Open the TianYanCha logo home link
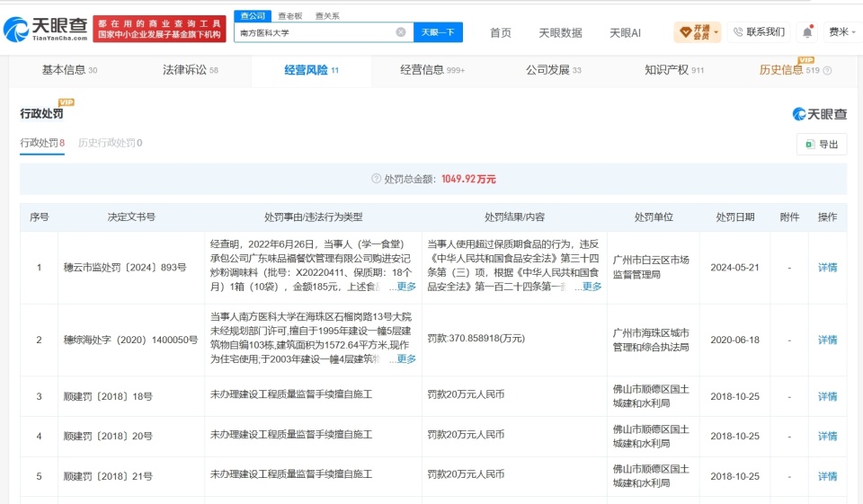Image resolution: width=863 pixels, height=504 pixels. [46, 29]
